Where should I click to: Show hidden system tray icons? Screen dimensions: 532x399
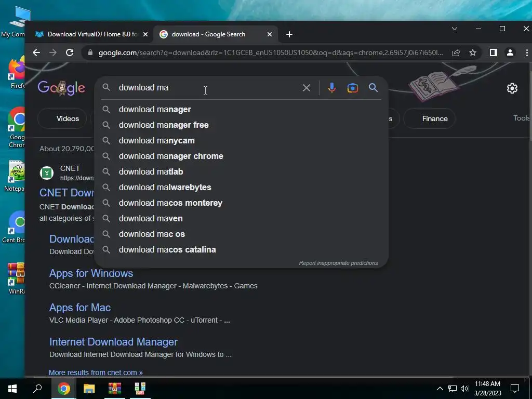(x=440, y=389)
